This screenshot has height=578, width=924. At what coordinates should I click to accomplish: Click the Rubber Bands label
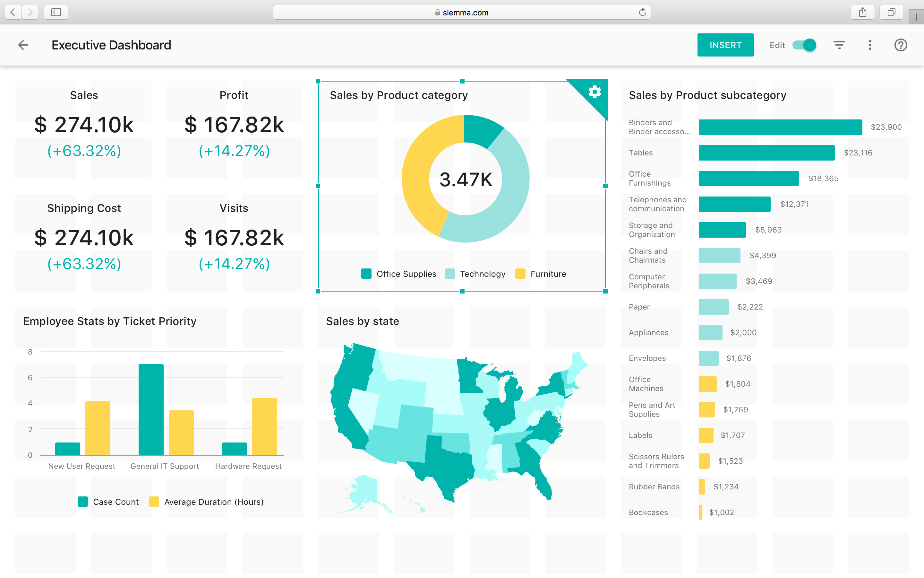[x=654, y=486]
